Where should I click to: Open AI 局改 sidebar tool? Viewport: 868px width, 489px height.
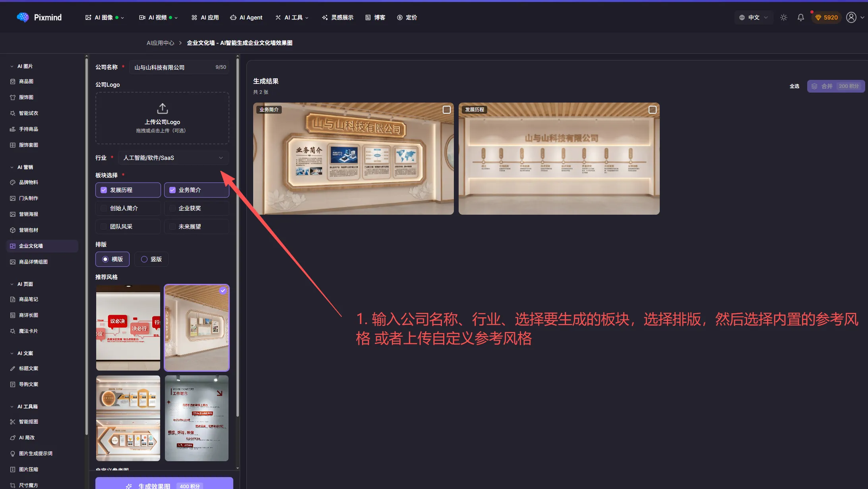click(x=27, y=438)
